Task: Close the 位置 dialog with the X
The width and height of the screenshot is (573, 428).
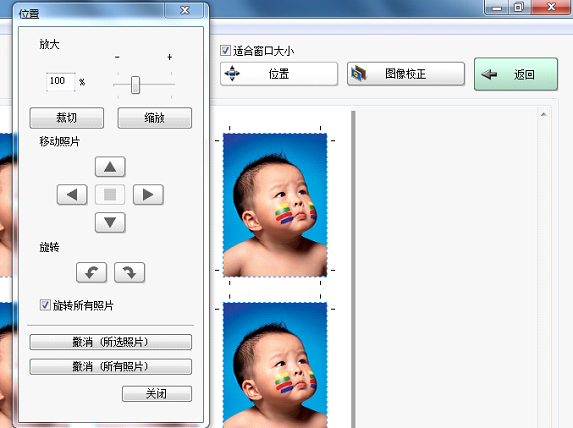Action: click(185, 10)
